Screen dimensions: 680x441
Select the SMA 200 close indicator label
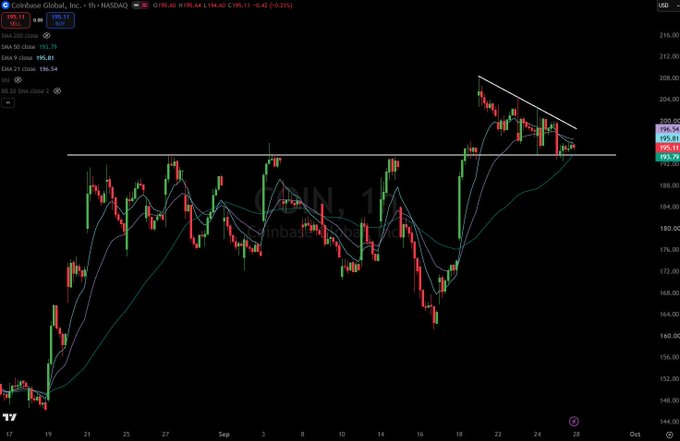coord(20,36)
